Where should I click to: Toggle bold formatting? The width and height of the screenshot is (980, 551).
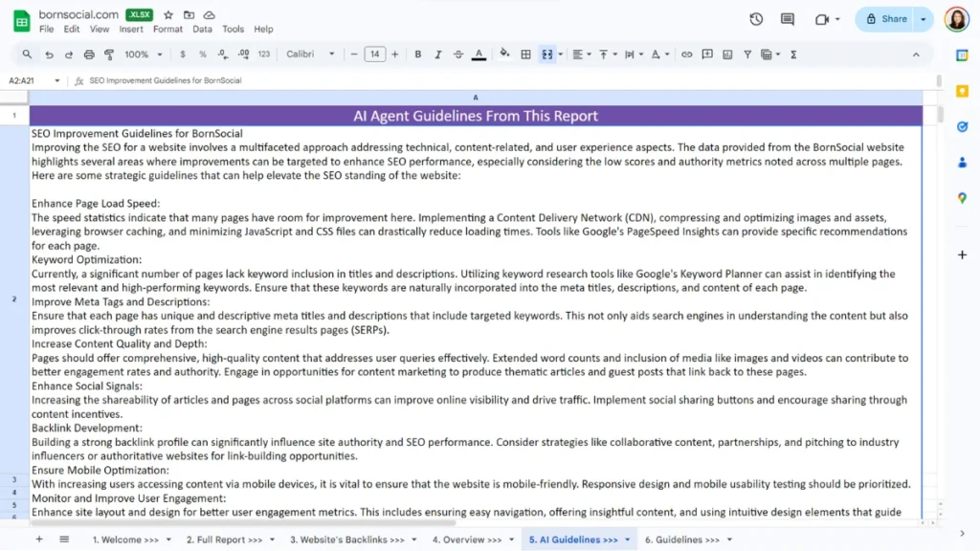coord(418,55)
